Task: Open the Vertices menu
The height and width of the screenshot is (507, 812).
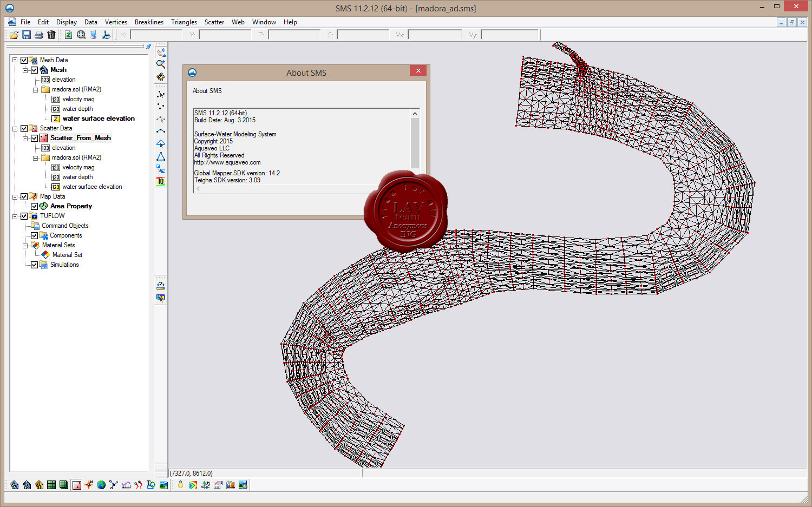Action: coord(116,22)
